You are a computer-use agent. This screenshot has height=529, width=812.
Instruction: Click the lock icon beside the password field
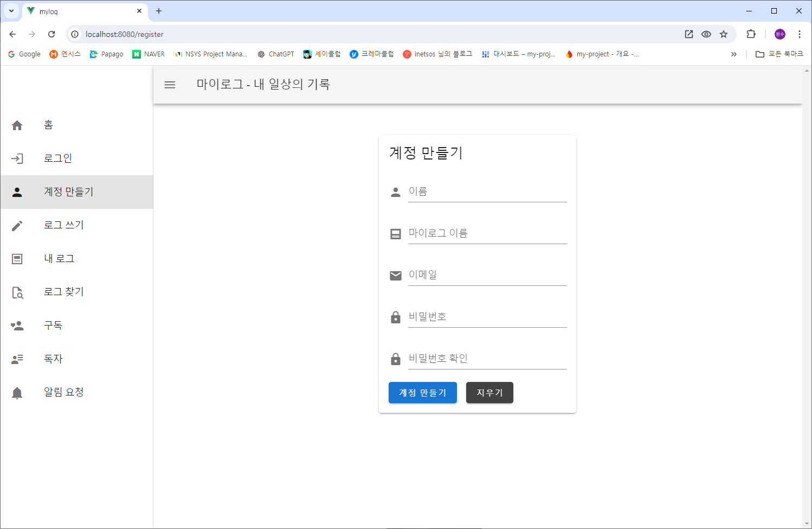tap(395, 317)
